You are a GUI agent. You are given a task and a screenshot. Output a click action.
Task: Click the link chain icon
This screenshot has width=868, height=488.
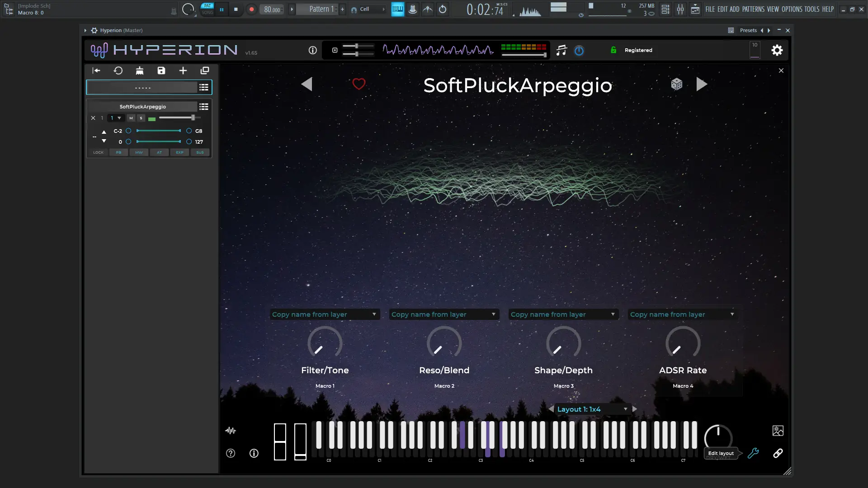click(778, 453)
